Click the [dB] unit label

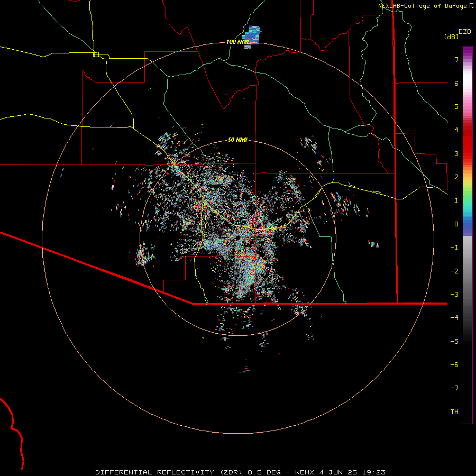(451, 36)
